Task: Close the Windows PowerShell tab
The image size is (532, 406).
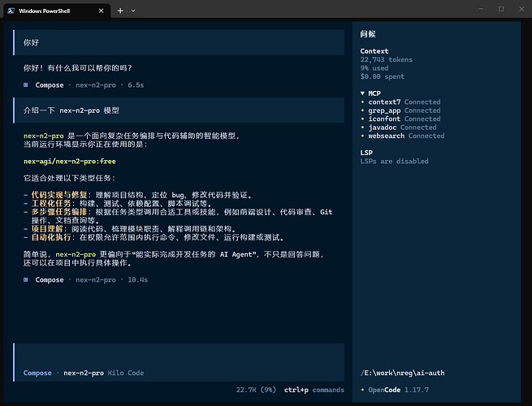Action: tap(101, 11)
